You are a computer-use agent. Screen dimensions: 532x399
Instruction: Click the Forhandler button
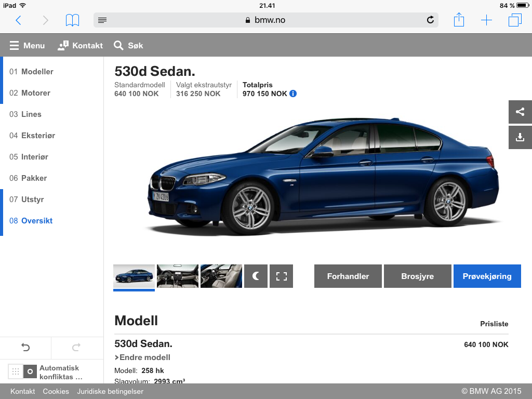(348, 276)
